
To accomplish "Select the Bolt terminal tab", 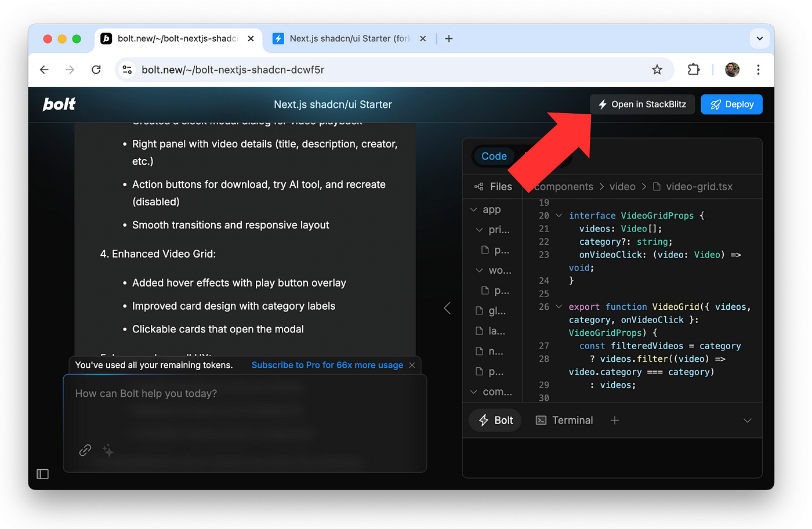I will point(496,421).
